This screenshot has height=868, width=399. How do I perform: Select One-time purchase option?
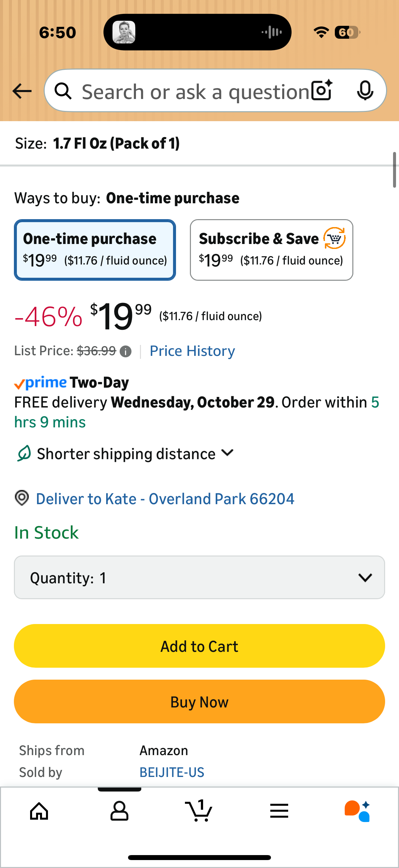click(x=95, y=250)
